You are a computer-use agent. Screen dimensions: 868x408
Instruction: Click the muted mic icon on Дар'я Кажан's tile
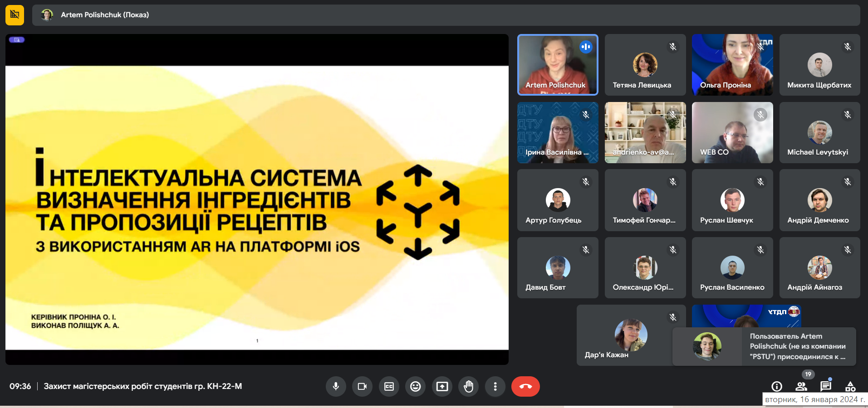point(673,317)
